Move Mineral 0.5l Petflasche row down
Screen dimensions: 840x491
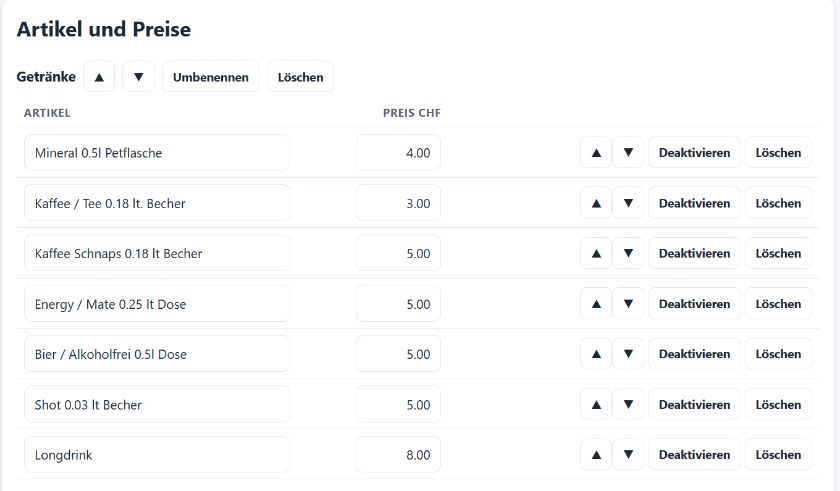pos(628,153)
